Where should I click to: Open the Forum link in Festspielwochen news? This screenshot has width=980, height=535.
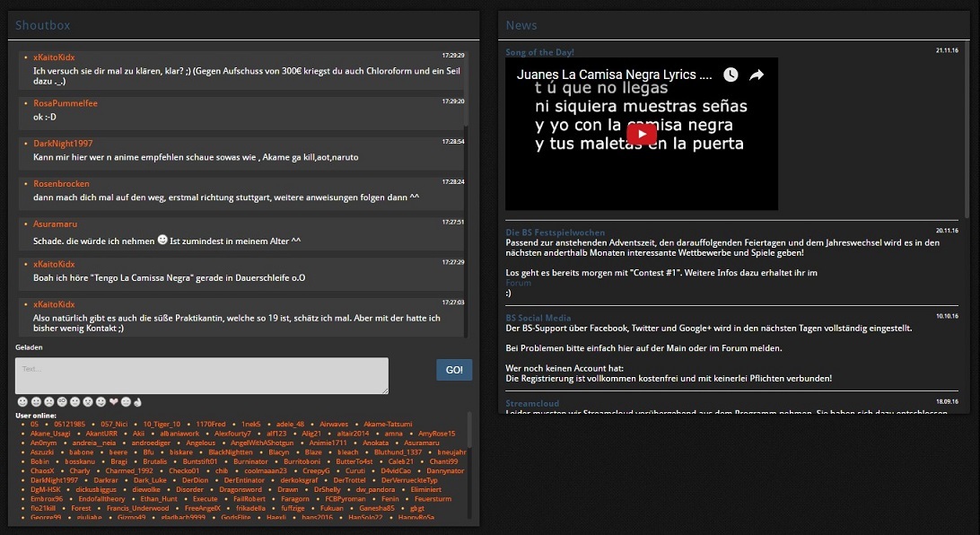pyautogui.click(x=518, y=283)
